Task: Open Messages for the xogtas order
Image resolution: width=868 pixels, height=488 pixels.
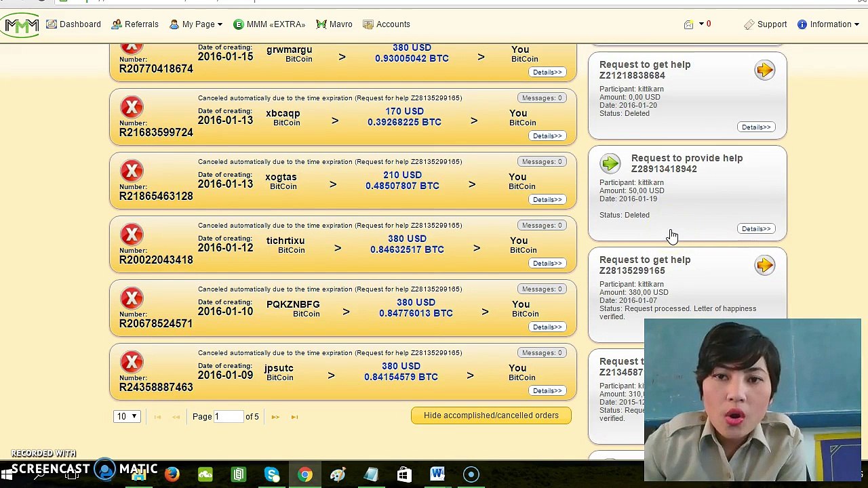Action: pos(542,162)
